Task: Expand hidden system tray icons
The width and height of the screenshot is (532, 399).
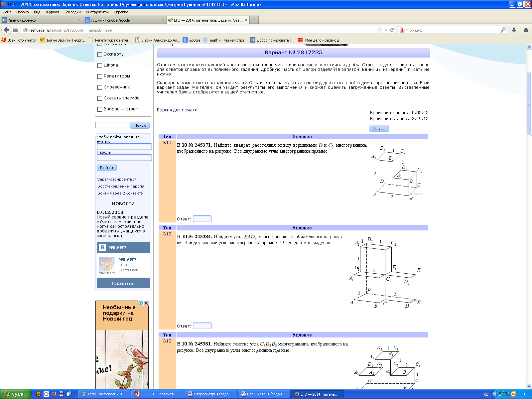Action: coord(495,394)
